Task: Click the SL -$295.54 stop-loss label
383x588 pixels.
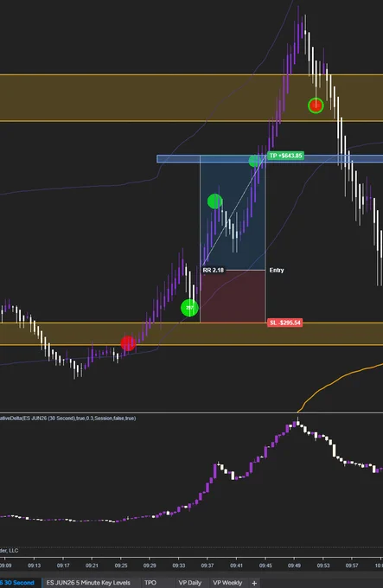Action: pyautogui.click(x=284, y=323)
